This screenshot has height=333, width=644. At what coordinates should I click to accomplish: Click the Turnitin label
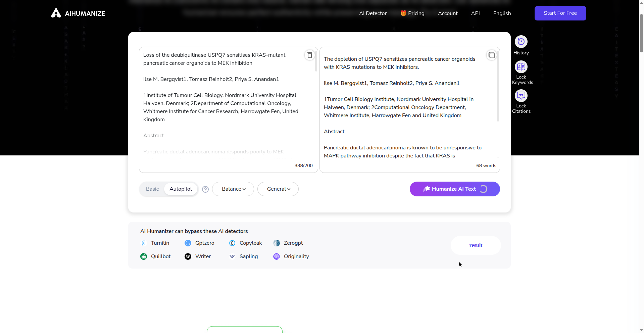160,243
